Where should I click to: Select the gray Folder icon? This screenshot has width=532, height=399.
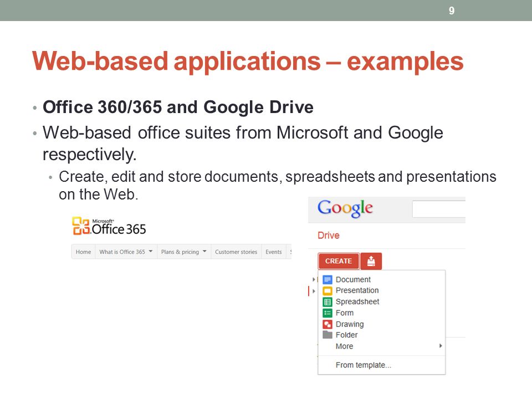point(328,335)
